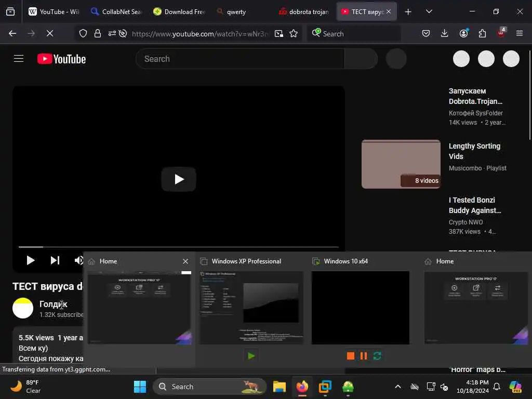Viewport: 532px width, 399px height.
Task: Open the clock showing 4:18 PM
Action: [473, 387]
